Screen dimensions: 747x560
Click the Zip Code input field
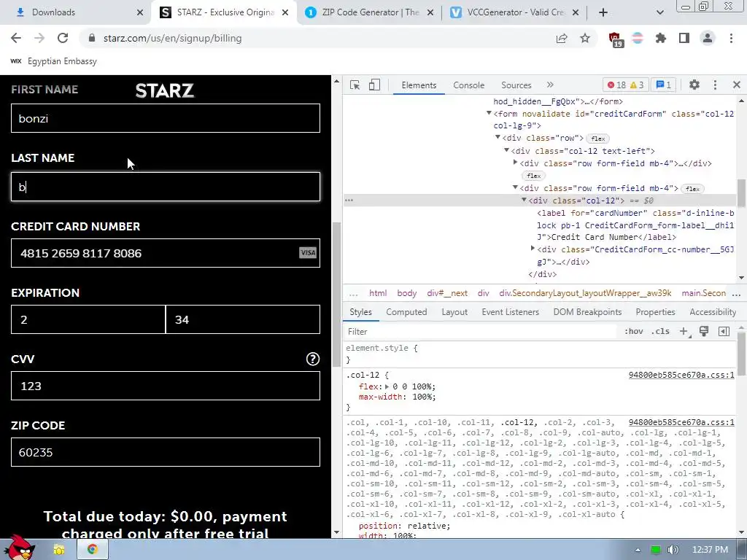[166, 452]
